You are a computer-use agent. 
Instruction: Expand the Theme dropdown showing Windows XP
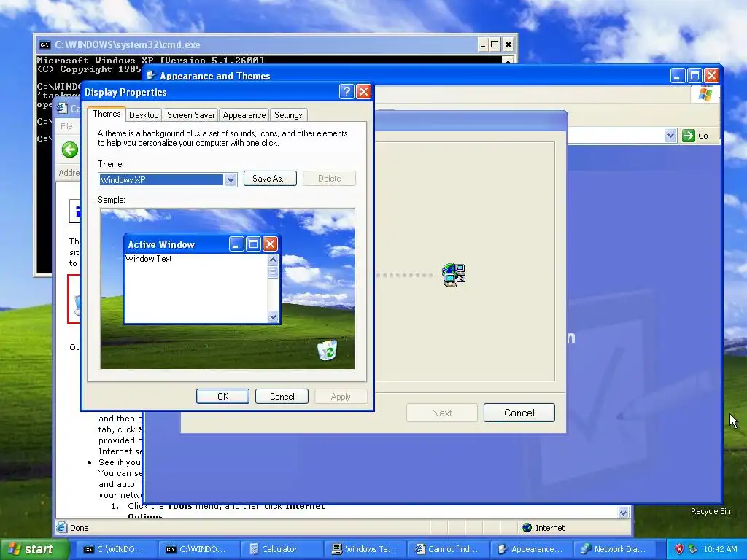(231, 179)
